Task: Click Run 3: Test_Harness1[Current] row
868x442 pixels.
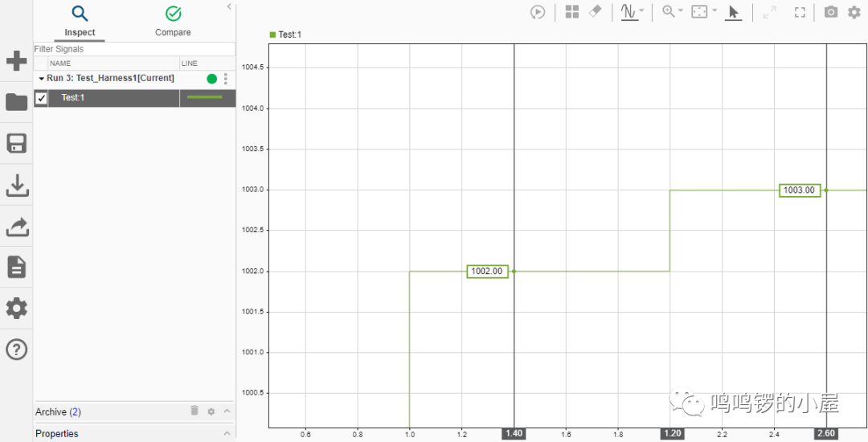Action: pos(135,79)
